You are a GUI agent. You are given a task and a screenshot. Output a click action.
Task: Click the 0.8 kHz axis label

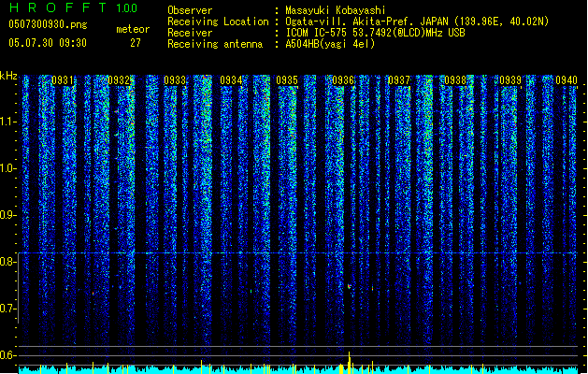click(8, 262)
